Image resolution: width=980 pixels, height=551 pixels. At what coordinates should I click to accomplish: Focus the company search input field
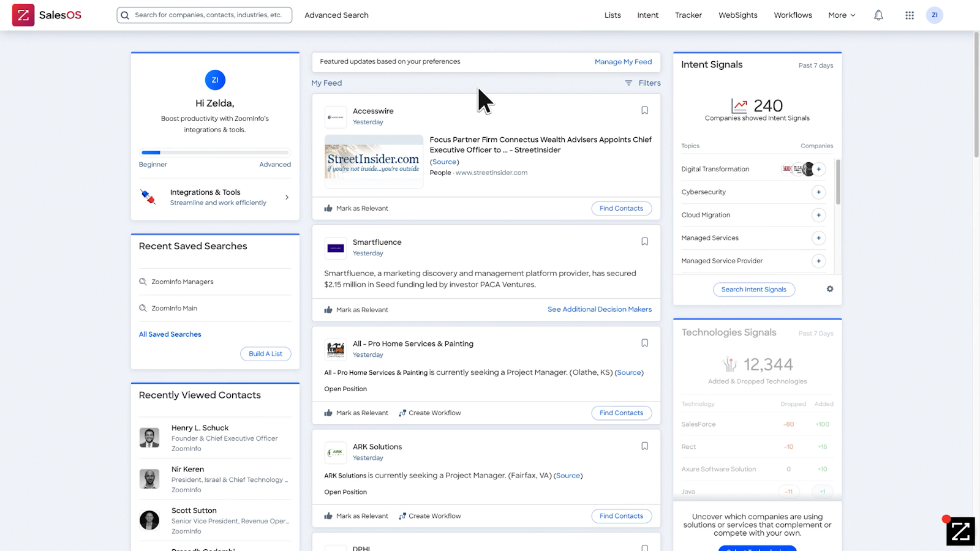(x=204, y=15)
